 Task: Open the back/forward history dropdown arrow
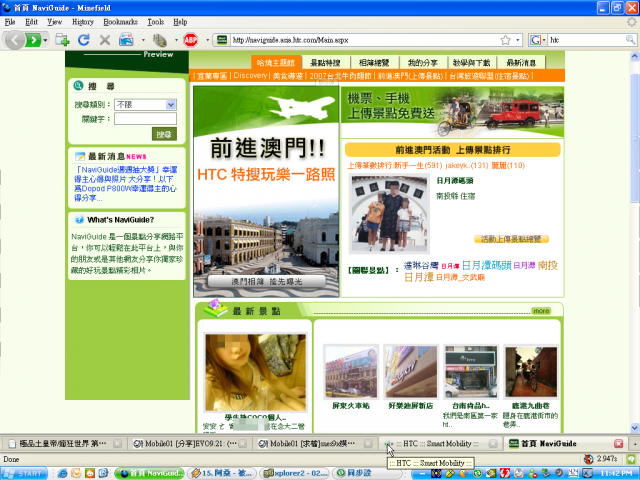coord(45,40)
